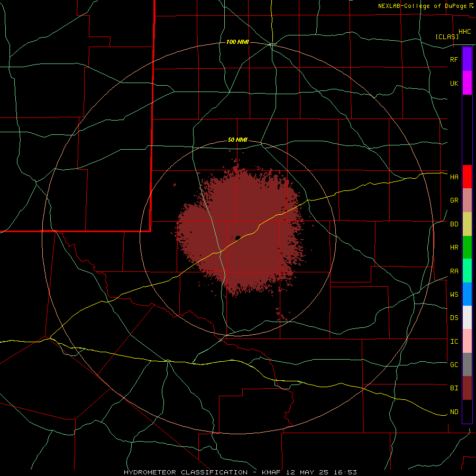This screenshot has height=476, width=476.
Task: Click the gray GC legend swatch
Action: pyautogui.click(x=467, y=364)
